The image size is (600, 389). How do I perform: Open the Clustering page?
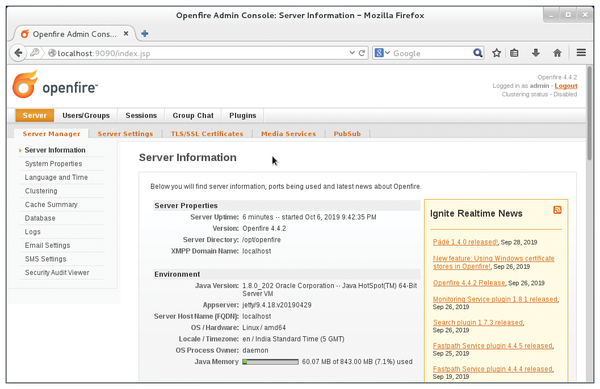[41, 191]
